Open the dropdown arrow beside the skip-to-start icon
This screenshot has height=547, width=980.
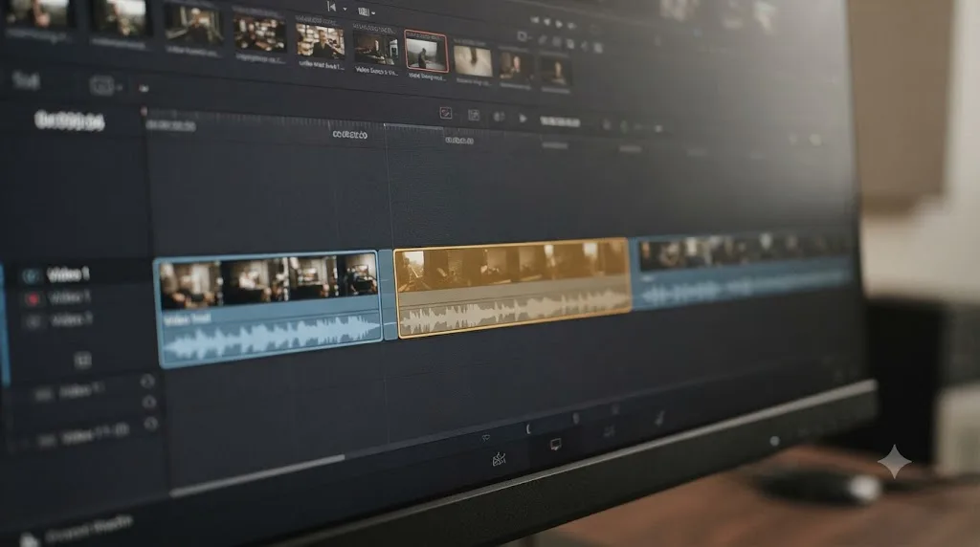coord(345,9)
